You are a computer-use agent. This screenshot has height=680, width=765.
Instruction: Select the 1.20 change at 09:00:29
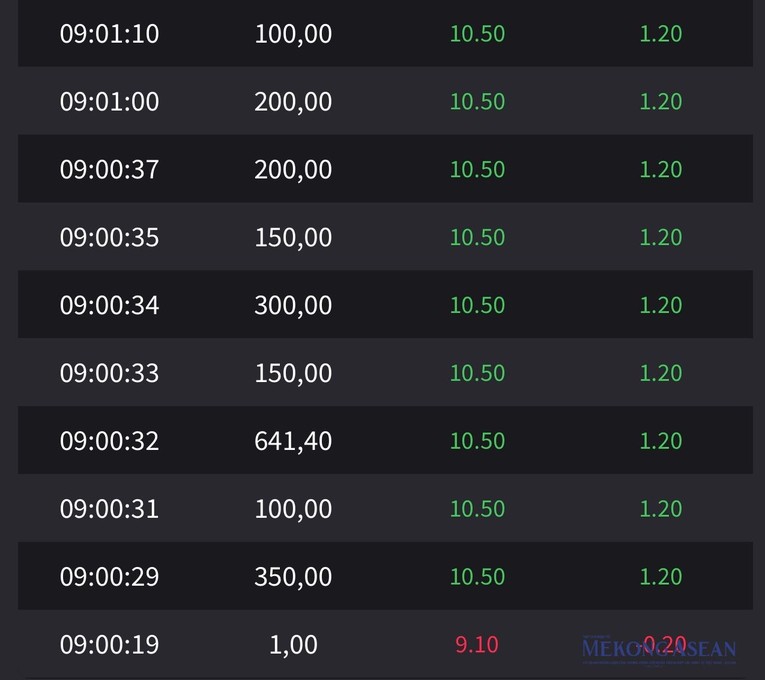660,577
